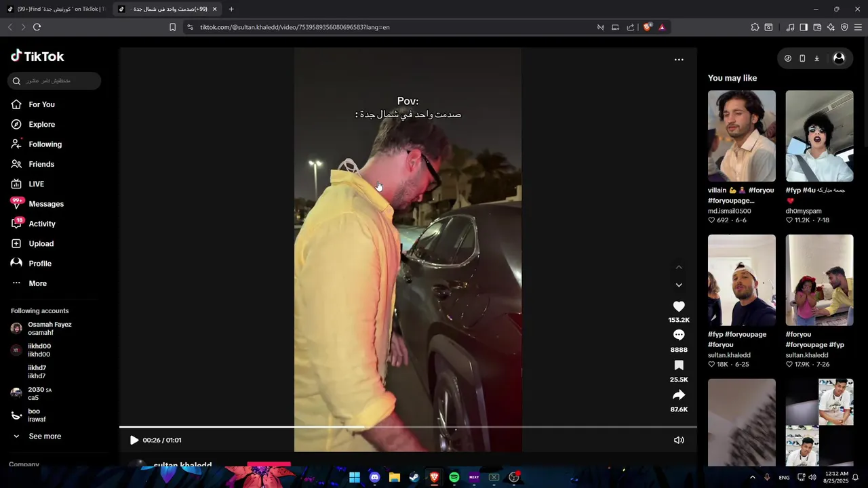The width and height of the screenshot is (868, 488).
Task: Open Steam from the taskbar
Action: [x=414, y=477]
